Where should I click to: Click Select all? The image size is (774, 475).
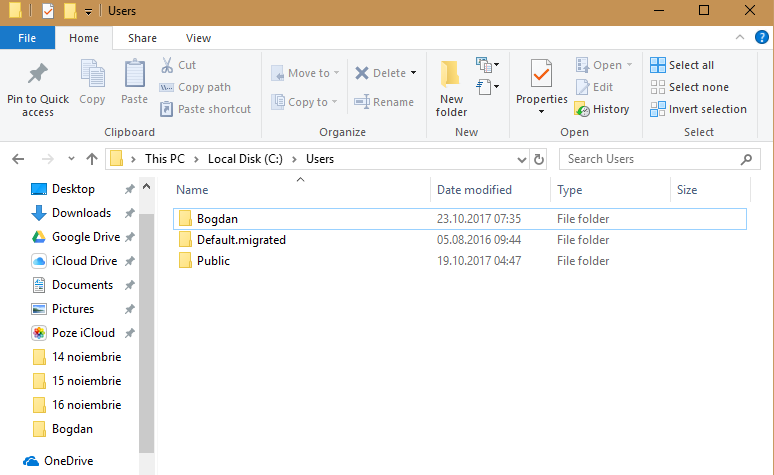682,65
